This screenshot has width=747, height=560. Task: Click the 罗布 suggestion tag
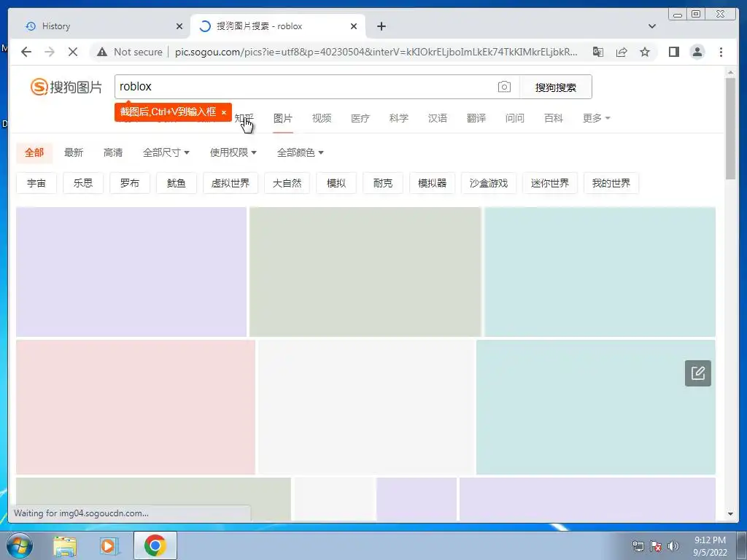pos(130,183)
